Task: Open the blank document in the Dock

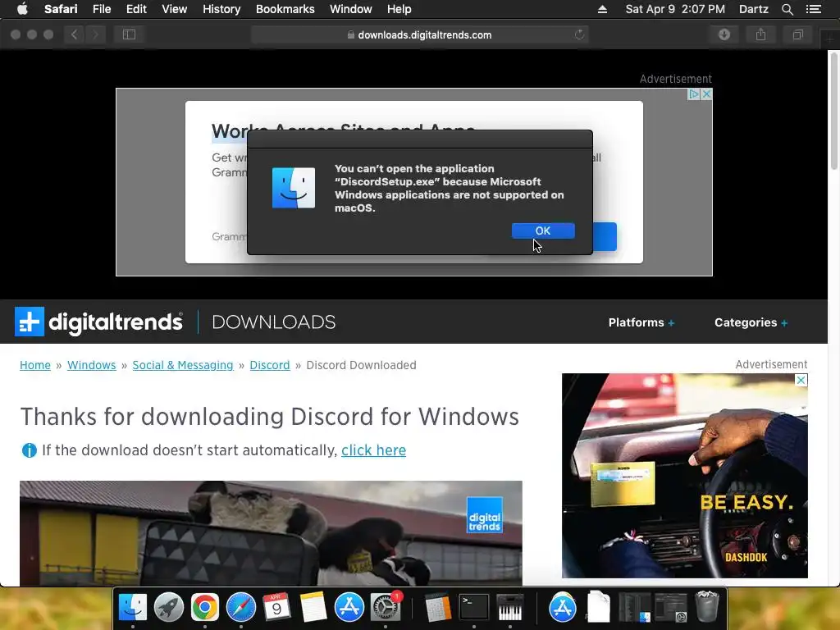Action: 598,607
